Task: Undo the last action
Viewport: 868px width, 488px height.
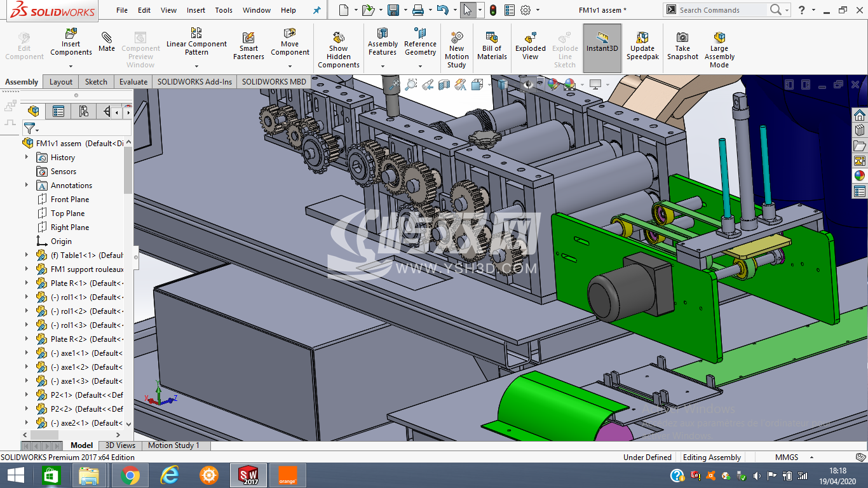Action: coord(443,10)
